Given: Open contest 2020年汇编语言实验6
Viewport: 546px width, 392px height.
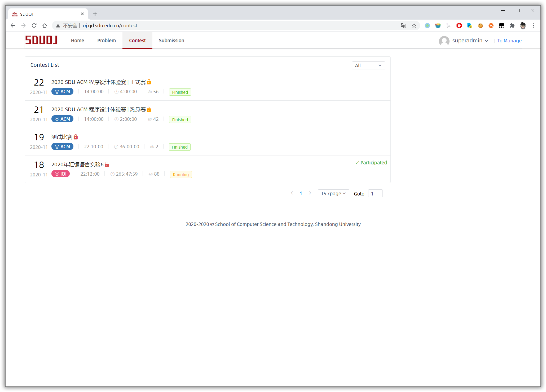Looking at the screenshot, I should coord(77,164).
